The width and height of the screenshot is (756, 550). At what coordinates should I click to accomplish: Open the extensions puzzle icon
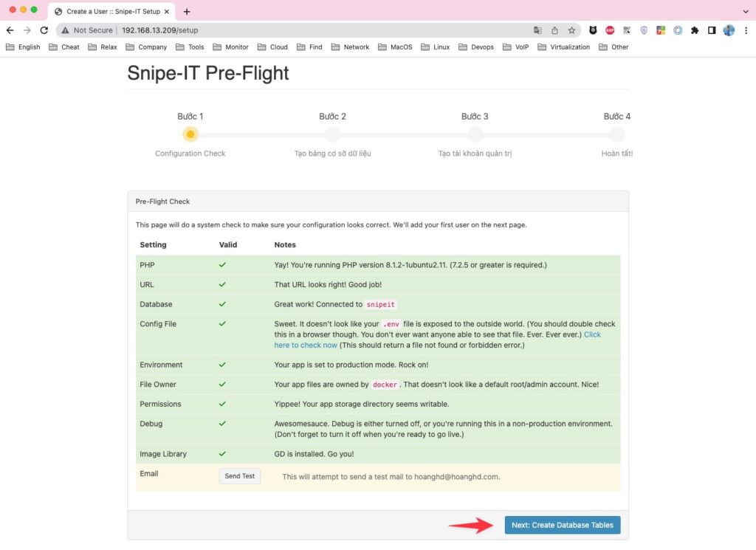click(x=694, y=30)
